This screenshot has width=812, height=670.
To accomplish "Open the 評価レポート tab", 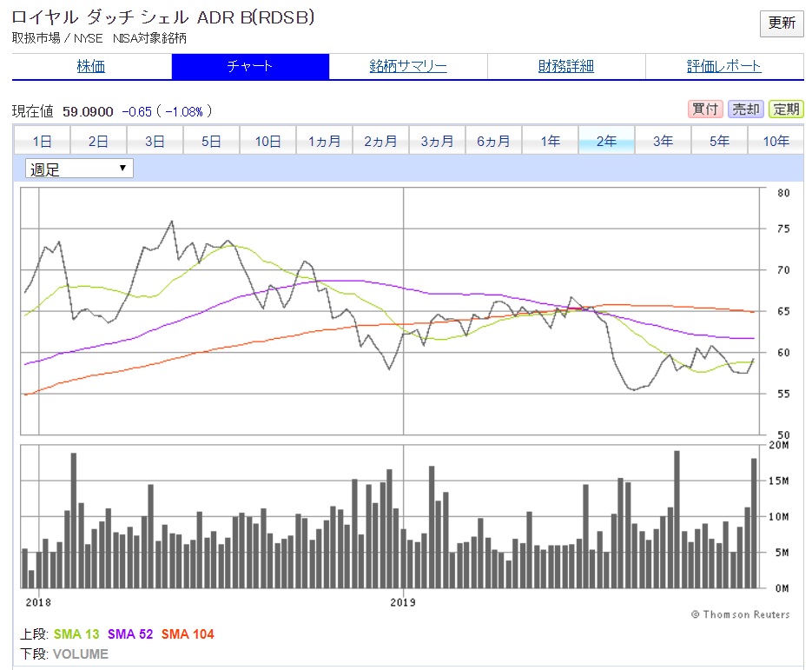I will click(724, 66).
